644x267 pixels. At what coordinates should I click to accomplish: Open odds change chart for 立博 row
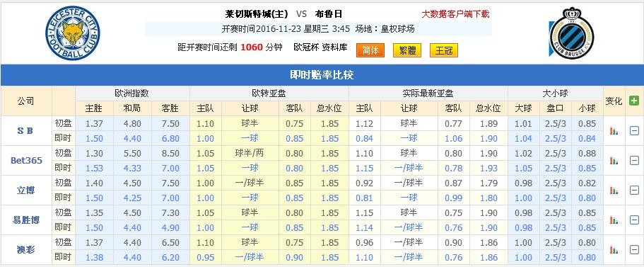pos(614,190)
